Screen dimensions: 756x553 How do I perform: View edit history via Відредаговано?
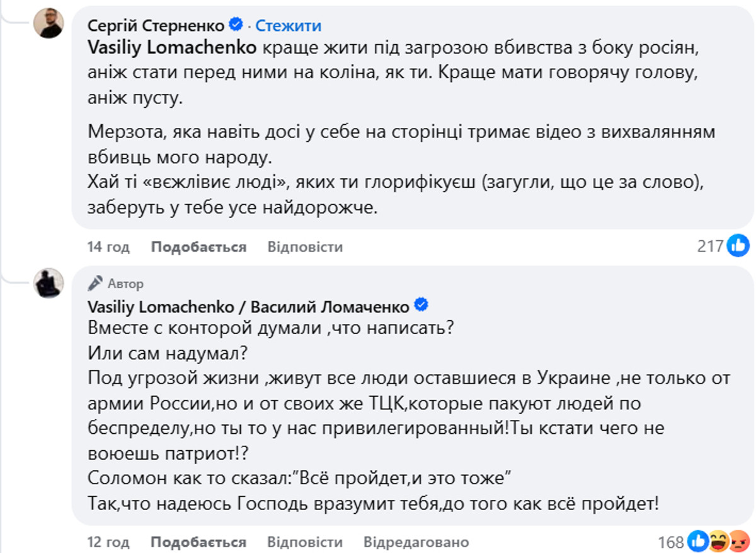point(416,542)
